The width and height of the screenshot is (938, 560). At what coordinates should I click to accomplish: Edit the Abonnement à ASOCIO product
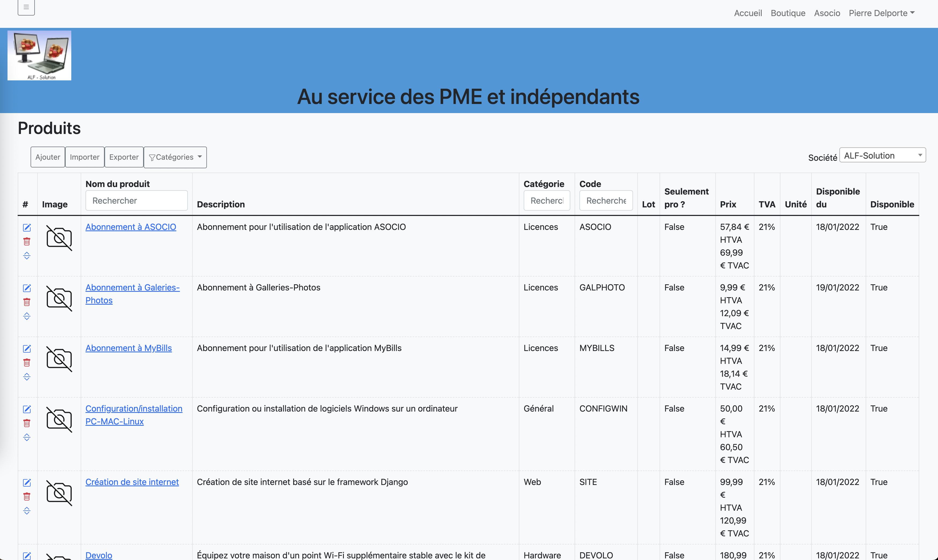27,227
